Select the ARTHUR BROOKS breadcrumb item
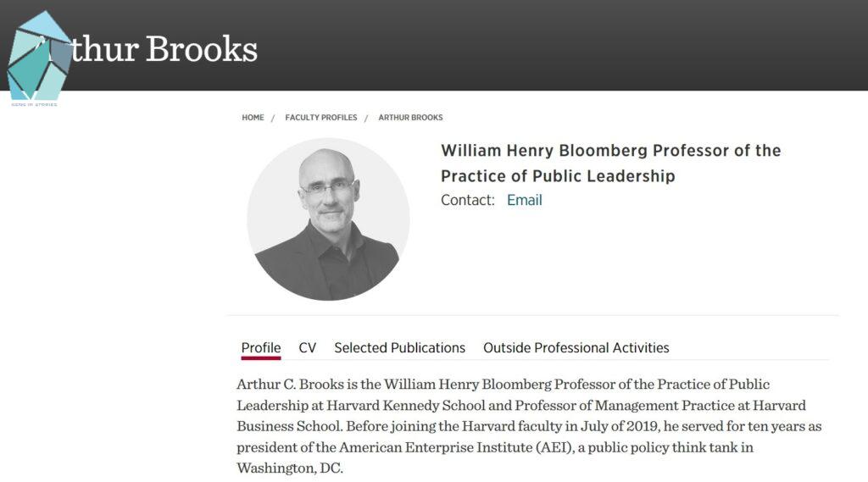The image size is (868, 482). [x=410, y=118]
